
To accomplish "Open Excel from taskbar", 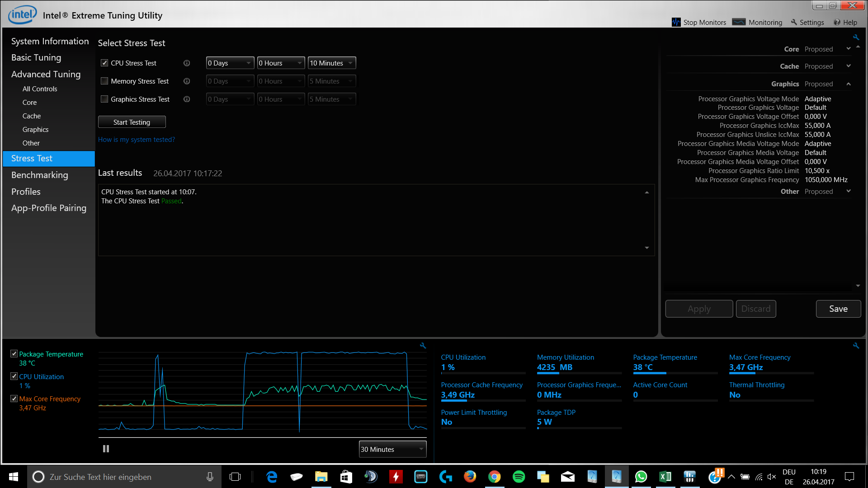I will click(x=665, y=477).
